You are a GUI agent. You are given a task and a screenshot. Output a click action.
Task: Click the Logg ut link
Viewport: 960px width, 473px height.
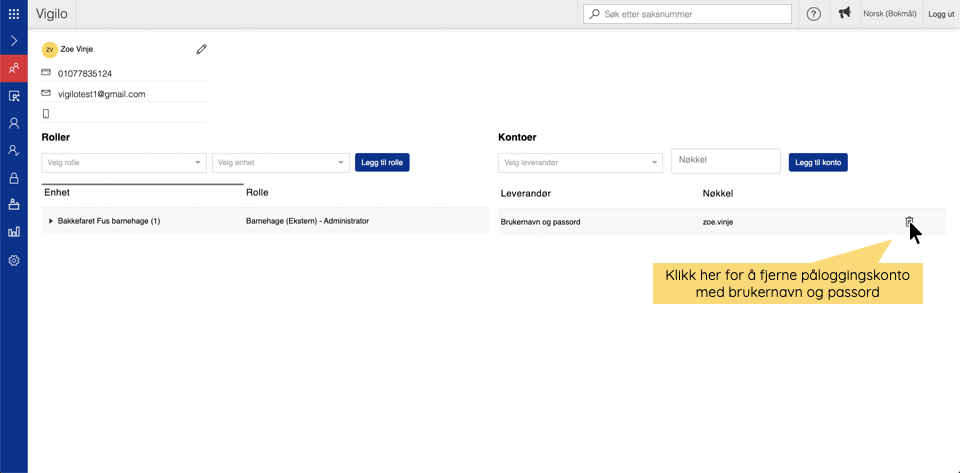[x=941, y=14]
